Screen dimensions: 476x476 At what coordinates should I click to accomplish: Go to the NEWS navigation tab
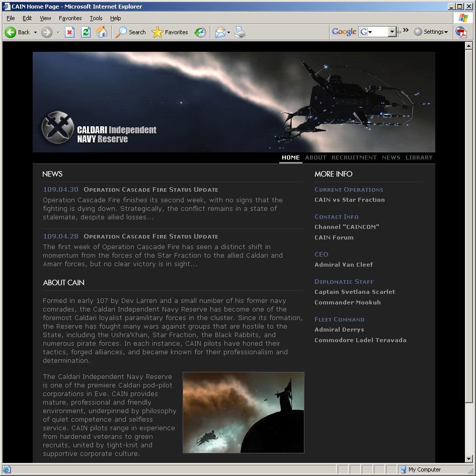click(x=391, y=157)
